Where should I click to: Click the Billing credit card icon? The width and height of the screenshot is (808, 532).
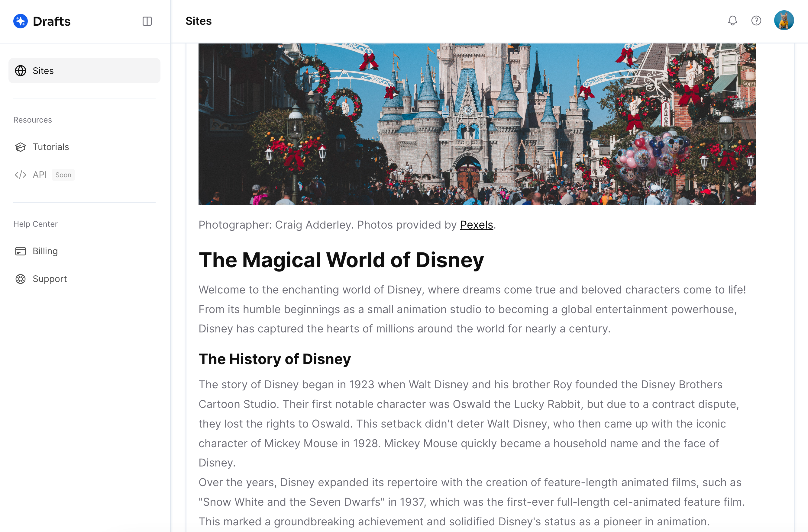tap(21, 251)
